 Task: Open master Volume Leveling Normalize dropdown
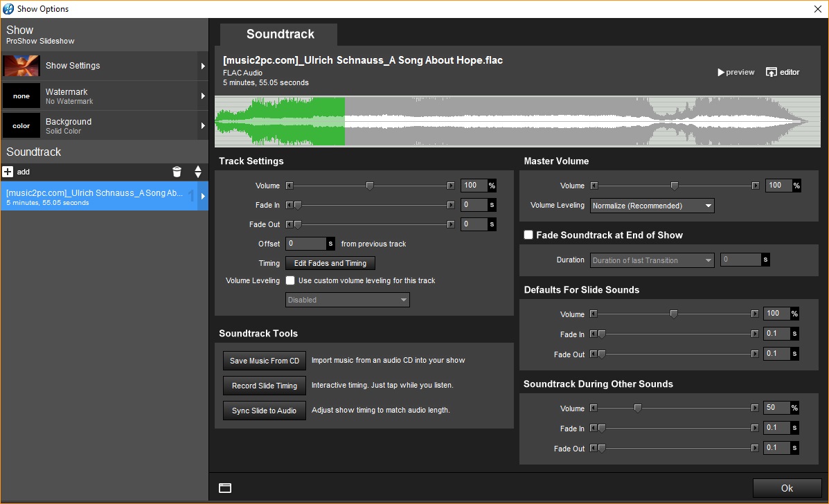point(652,206)
